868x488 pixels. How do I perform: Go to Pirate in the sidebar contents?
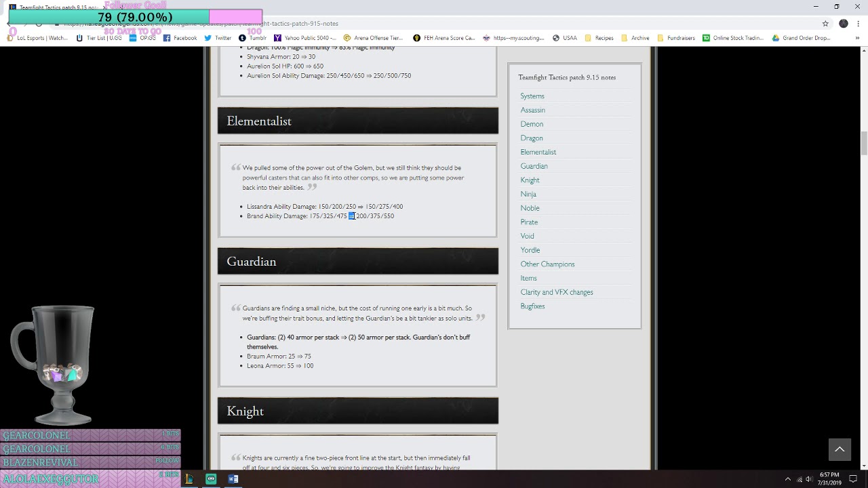(x=529, y=222)
